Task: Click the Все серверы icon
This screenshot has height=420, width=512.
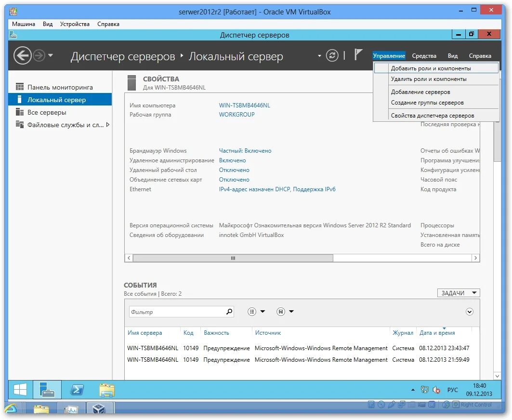Action: pyautogui.click(x=20, y=112)
